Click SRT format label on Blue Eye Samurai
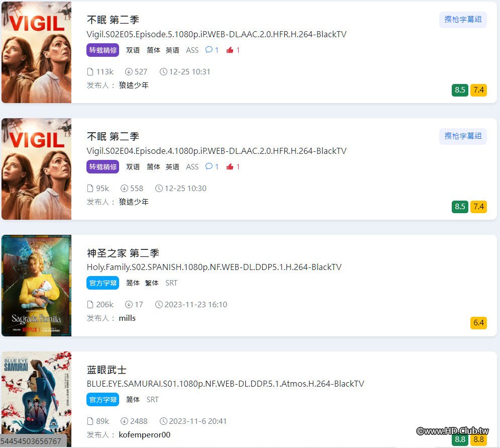Image resolution: width=500 pixels, height=448 pixels. tap(152, 400)
